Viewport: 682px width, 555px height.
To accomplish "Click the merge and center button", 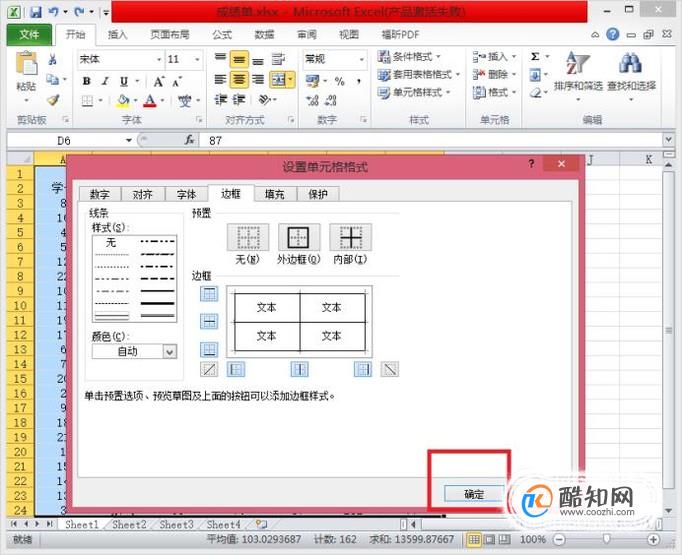I will 278,79.
